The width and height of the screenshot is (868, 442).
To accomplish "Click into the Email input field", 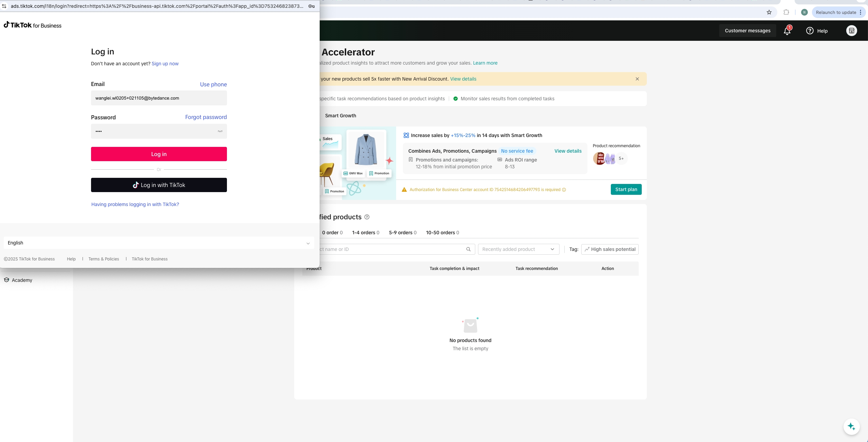I will click(159, 98).
